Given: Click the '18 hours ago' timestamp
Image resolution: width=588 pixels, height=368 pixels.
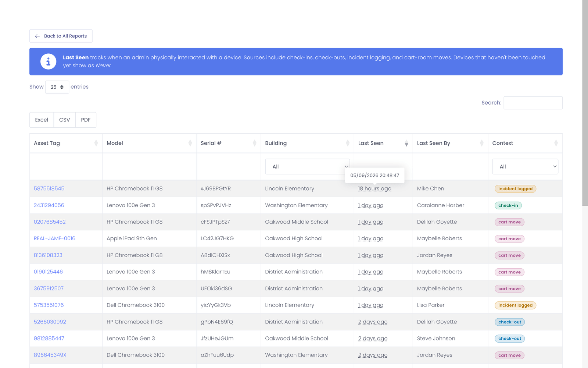Looking at the screenshot, I should point(374,188).
